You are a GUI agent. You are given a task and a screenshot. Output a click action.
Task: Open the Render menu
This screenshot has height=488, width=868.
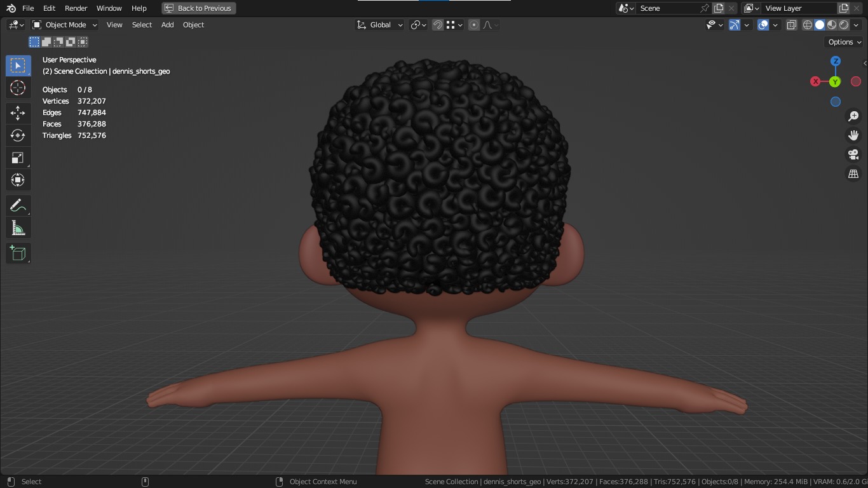(76, 8)
